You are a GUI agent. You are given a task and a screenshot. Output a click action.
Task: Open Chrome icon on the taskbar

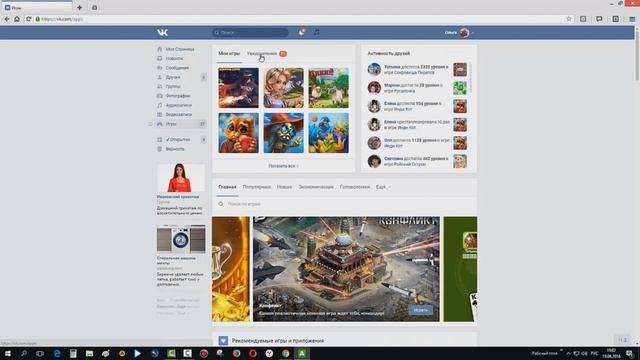(285, 353)
